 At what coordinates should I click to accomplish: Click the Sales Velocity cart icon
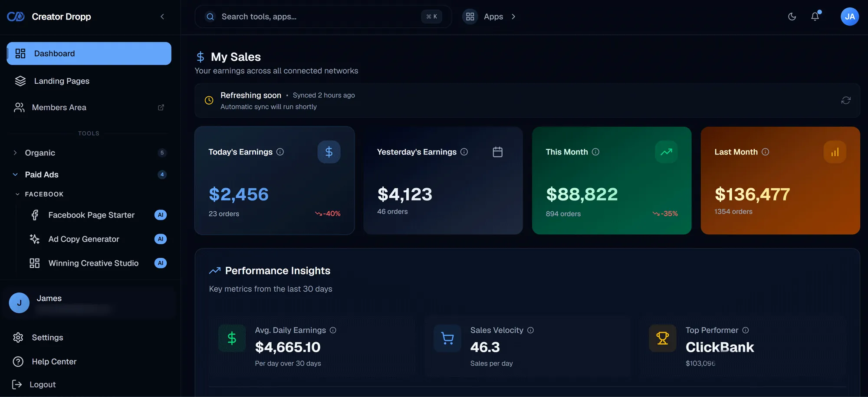447,338
